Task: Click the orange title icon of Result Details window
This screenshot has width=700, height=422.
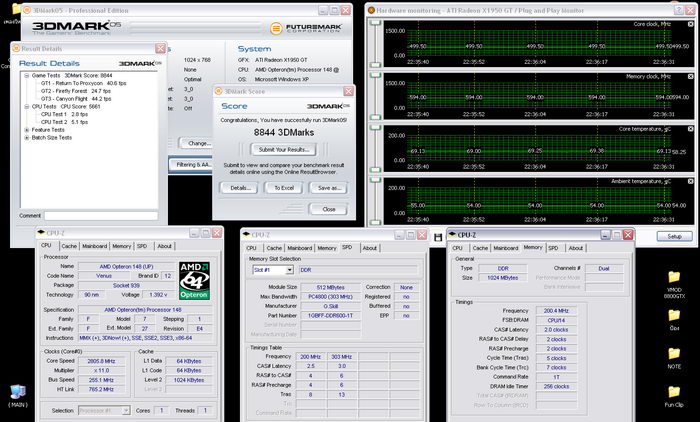Action: click(x=16, y=49)
